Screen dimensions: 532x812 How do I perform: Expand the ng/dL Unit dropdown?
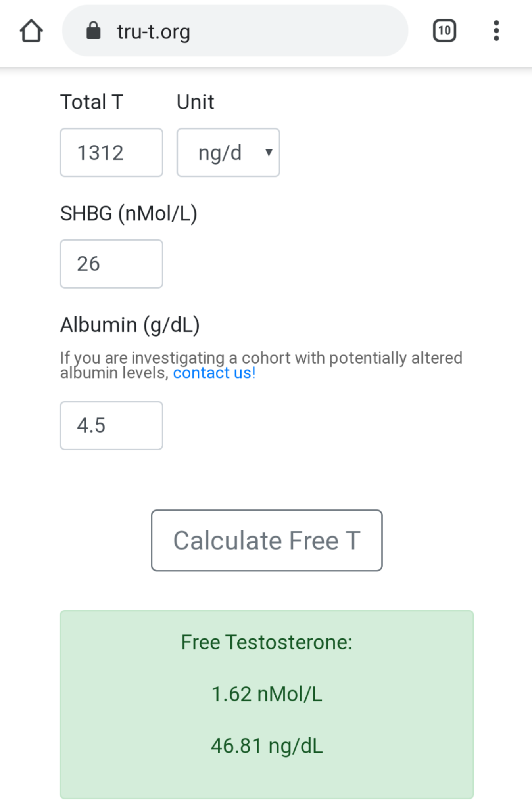pyautogui.click(x=228, y=153)
